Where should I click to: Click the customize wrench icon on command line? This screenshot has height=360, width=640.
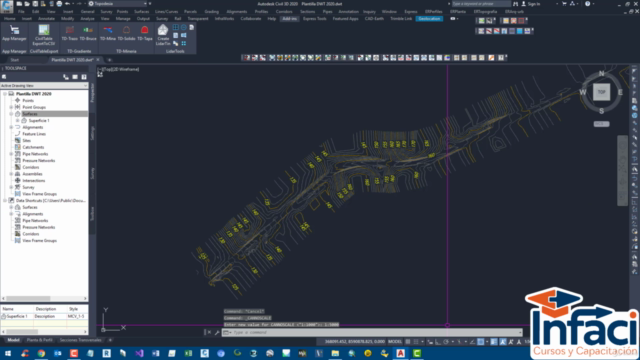[x=217, y=332]
